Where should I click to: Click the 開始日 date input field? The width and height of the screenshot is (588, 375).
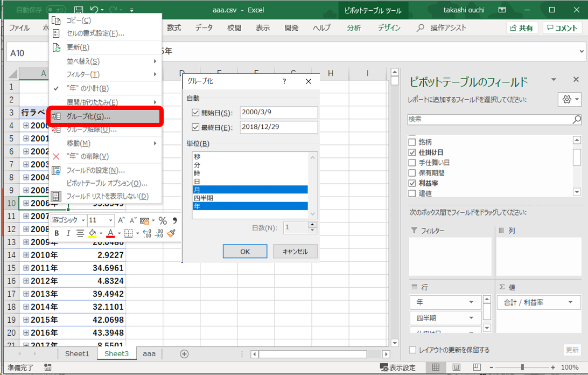278,112
